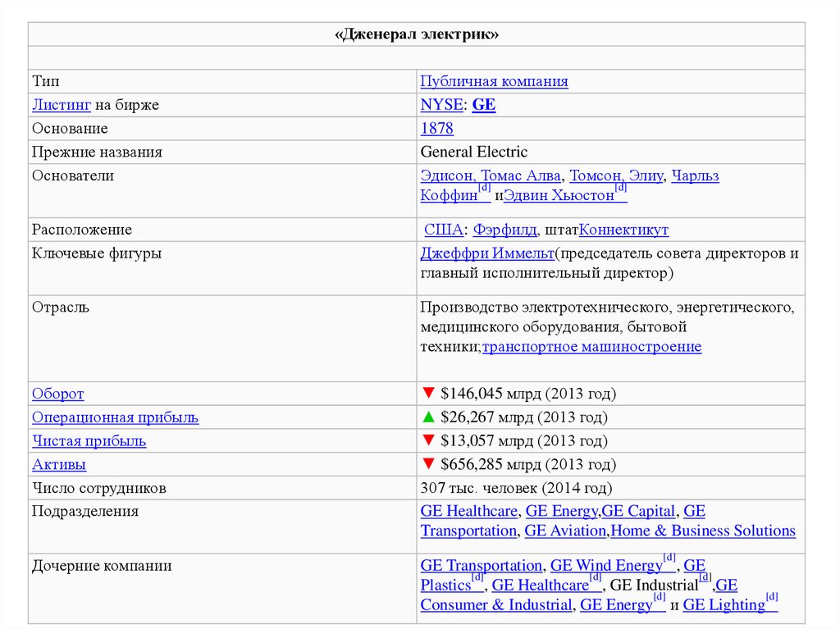
Task: Click the Home & Business Solutions link
Action: pyautogui.click(x=703, y=531)
